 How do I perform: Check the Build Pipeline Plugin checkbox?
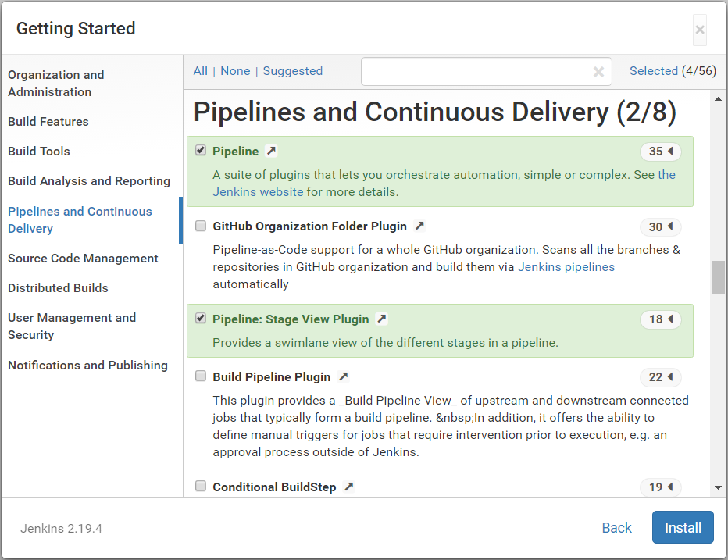click(201, 376)
